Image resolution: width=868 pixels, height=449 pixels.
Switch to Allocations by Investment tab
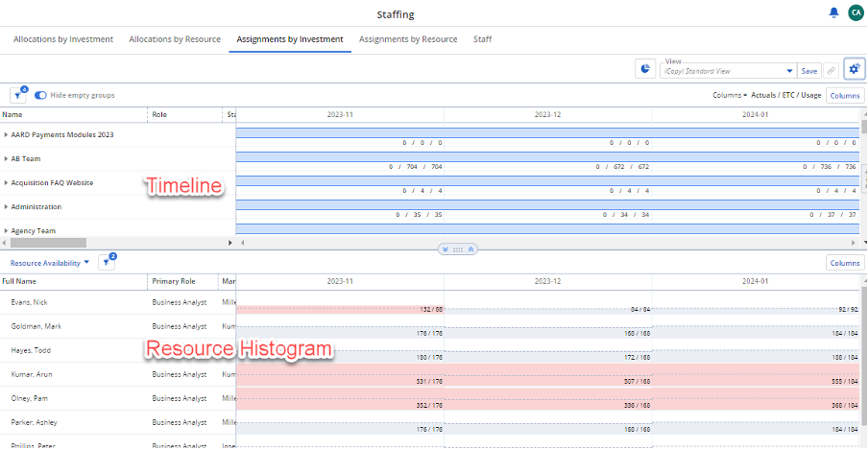[63, 39]
